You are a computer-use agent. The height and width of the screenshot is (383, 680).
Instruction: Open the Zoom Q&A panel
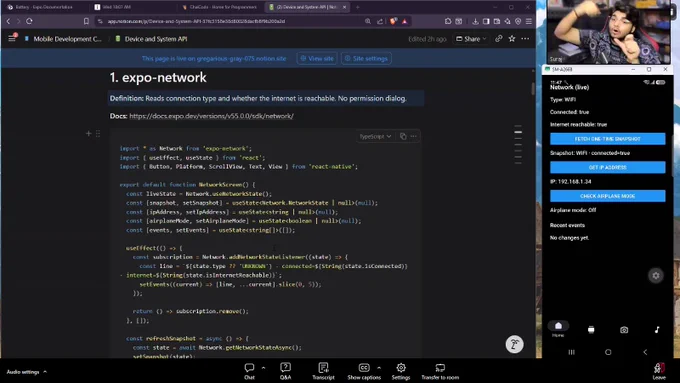[285, 371]
